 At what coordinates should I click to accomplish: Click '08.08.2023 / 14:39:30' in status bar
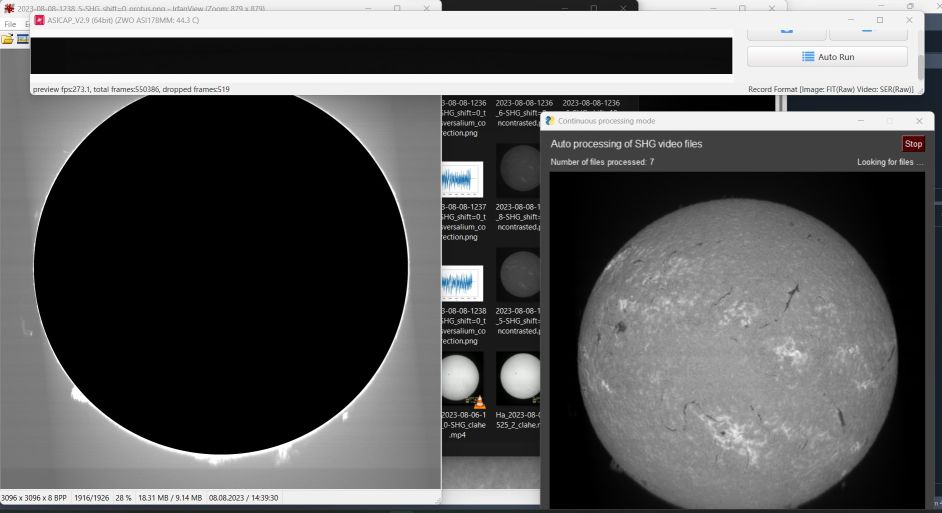tap(244, 498)
